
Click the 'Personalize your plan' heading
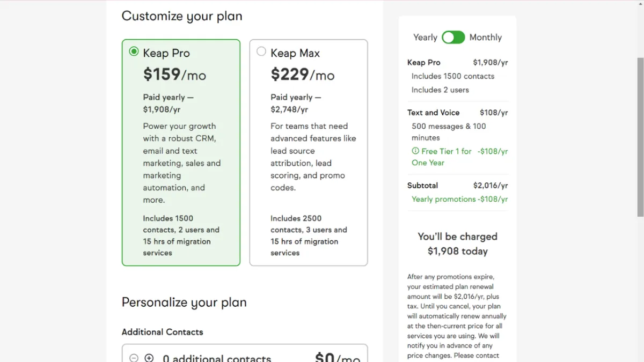(x=184, y=302)
